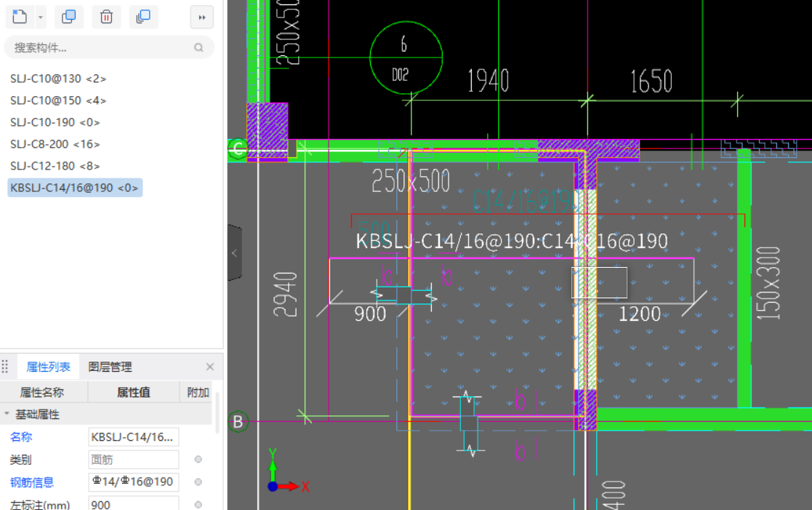
Task: Switch to the 图层管理 tab
Action: pos(110,367)
